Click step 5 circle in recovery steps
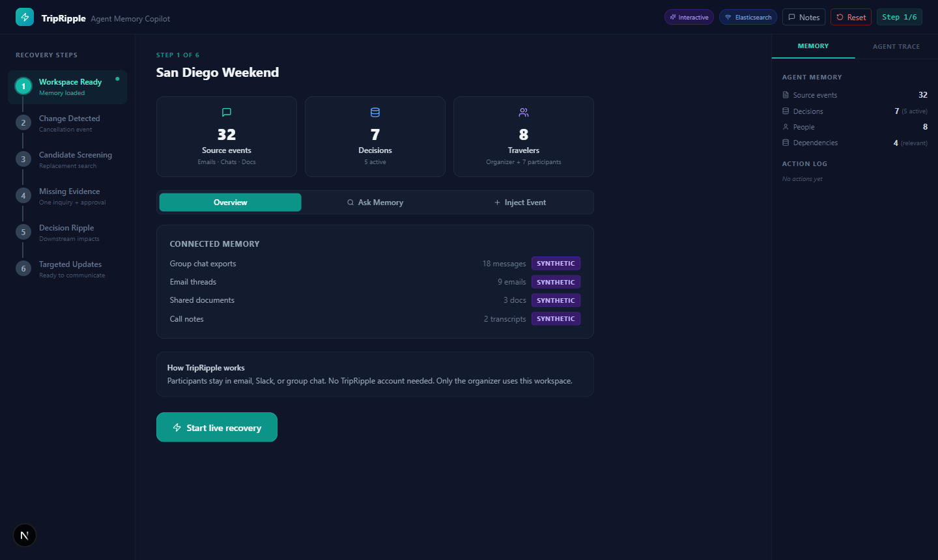938x560 pixels. (x=23, y=232)
